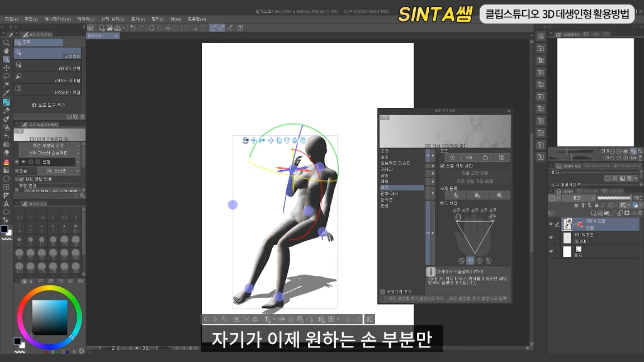Toggle eye icon of 인형 in tool property

pos(23,161)
